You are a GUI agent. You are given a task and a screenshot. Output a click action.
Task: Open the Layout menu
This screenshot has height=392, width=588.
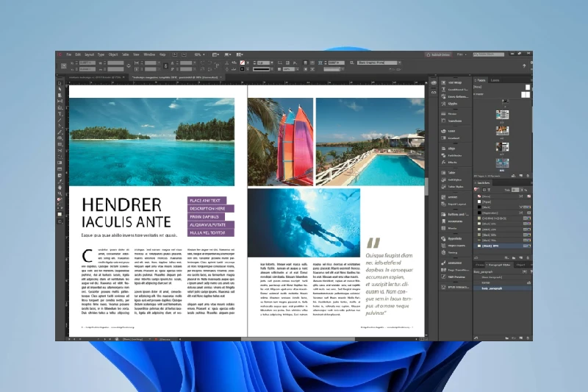[89, 54]
